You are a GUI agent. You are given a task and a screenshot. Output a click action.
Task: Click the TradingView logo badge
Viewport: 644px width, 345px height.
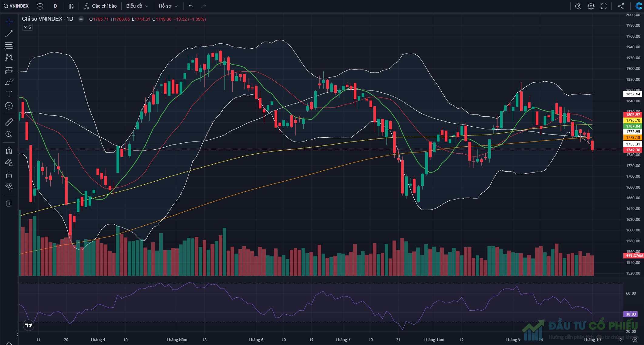tap(29, 325)
